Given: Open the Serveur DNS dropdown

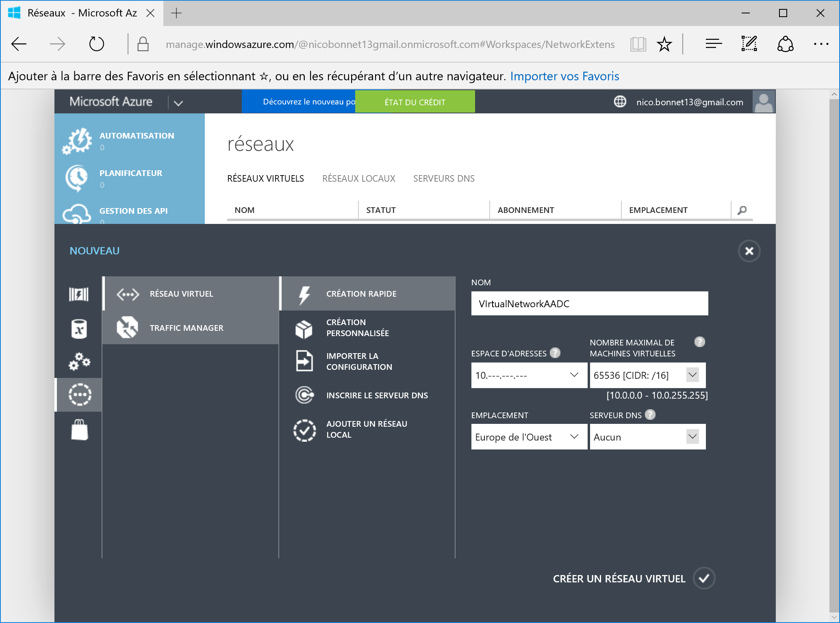Looking at the screenshot, I should (x=692, y=437).
